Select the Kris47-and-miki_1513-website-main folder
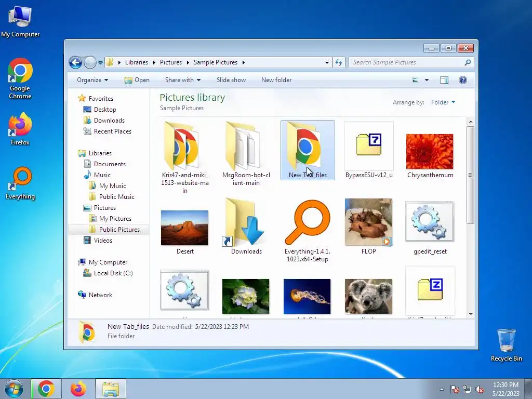Image resolution: width=532 pixels, height=399 pixels. point(185,157)
